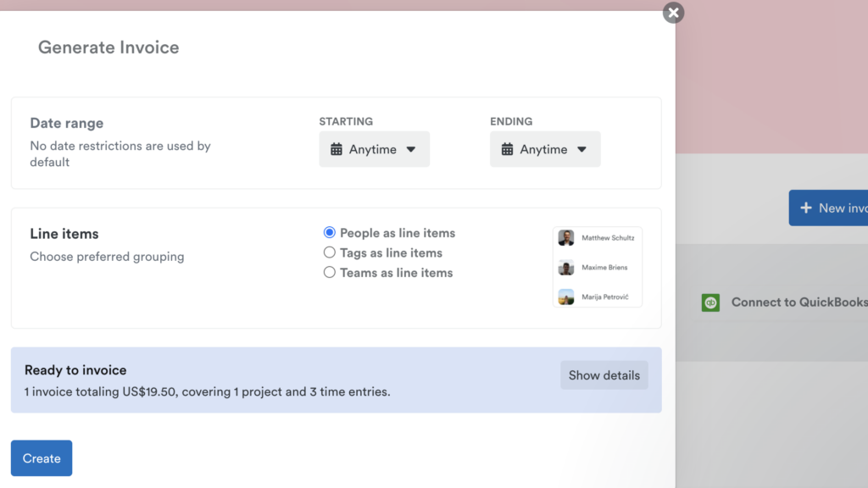Click Matthew Schultz's avatar
This screenshot has height=488, width=868.
click(566, 238)
